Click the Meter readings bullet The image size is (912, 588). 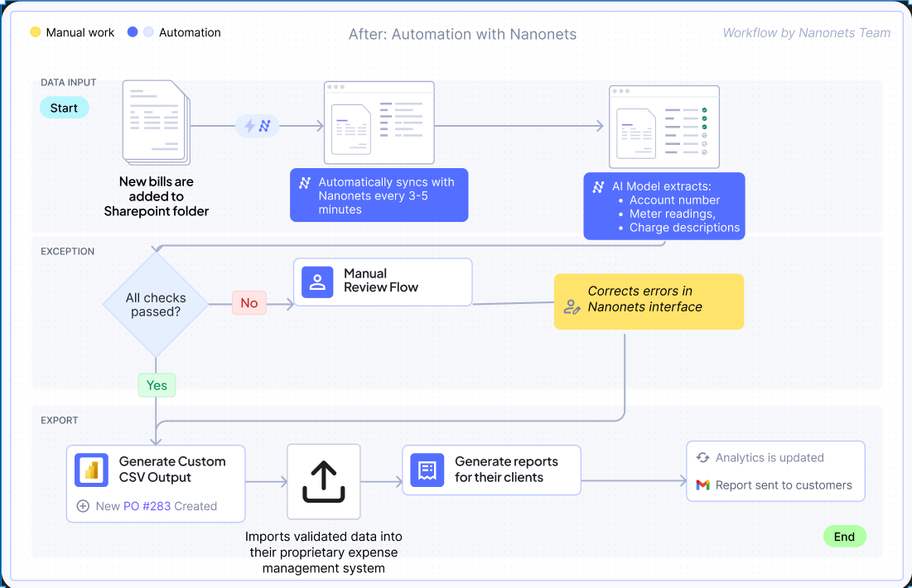tap(672, 214)
